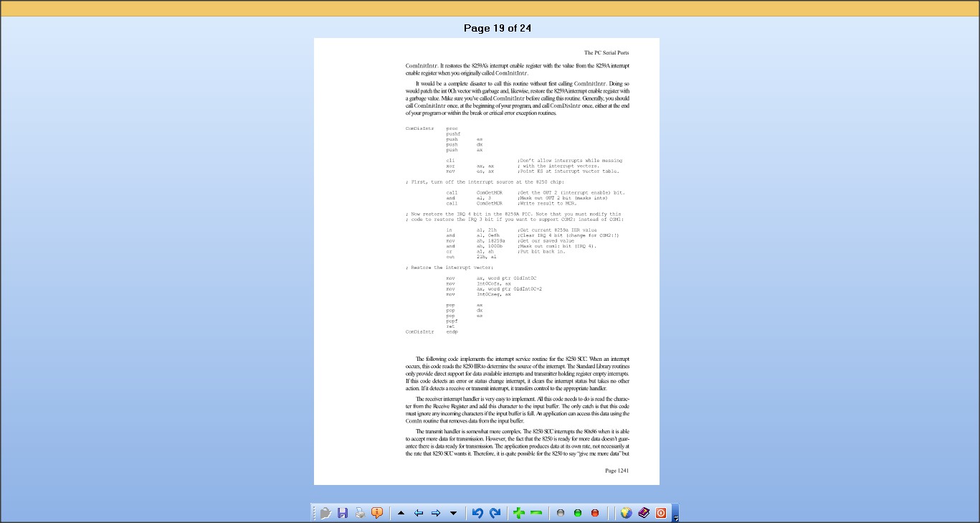Open document info speech bubble icon
This screenshot has height=523, width=980.
point(377,513)
